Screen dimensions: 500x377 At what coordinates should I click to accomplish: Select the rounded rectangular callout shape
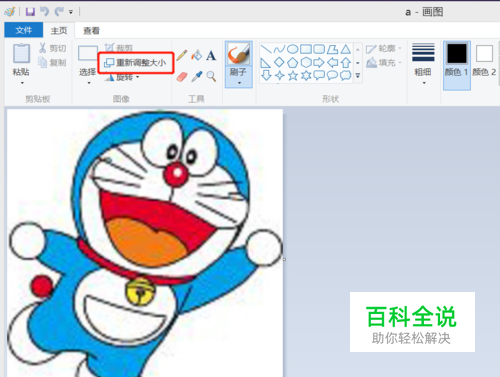[x=319, y=75]
